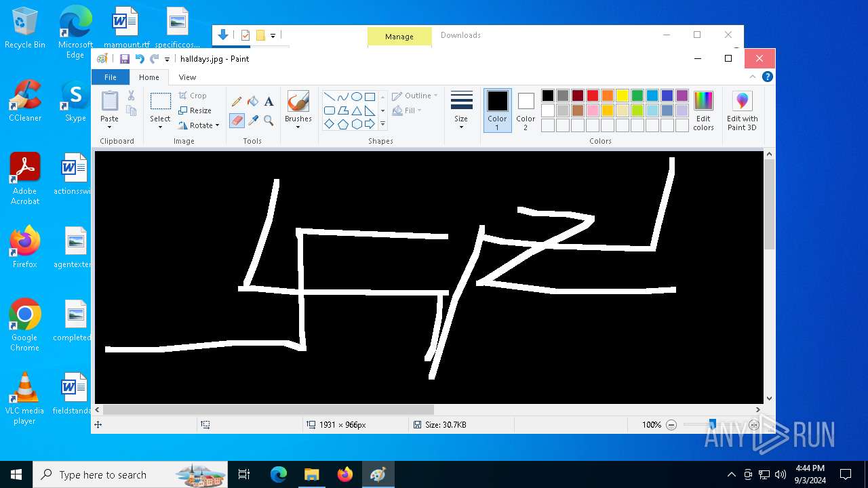Open Microsoft Edge from taskbar

tap(279, 474)
